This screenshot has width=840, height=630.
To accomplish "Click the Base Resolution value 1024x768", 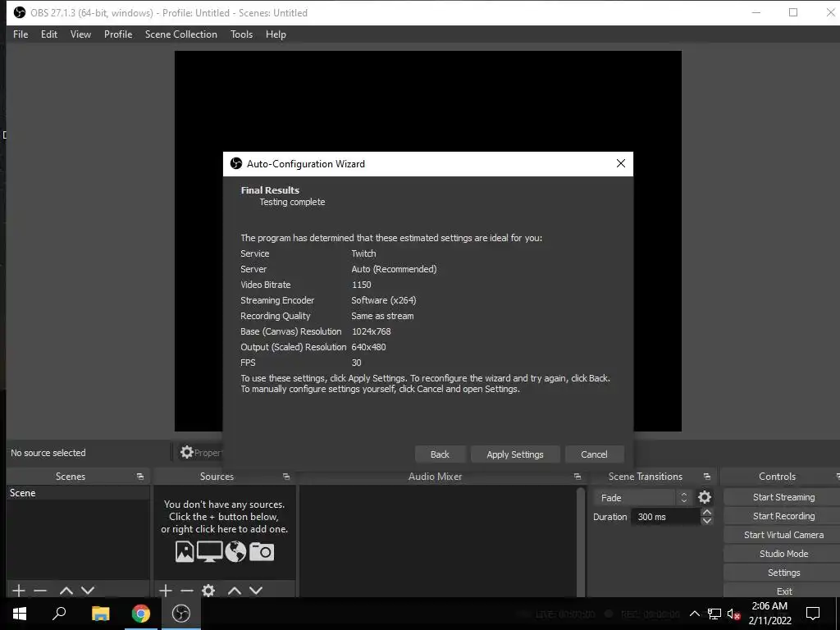I will pyautogui.click(x=372, y=331).
